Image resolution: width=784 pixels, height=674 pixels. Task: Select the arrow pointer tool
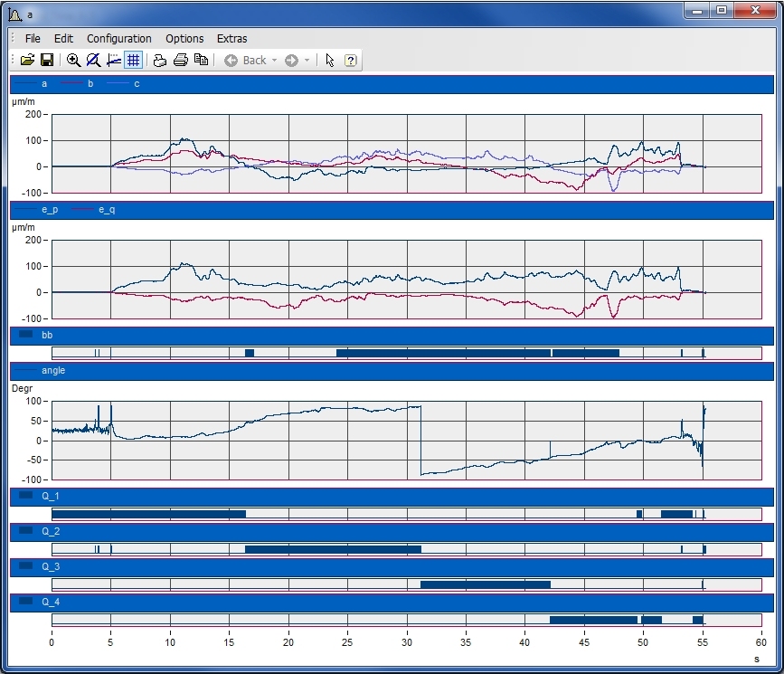329,61
